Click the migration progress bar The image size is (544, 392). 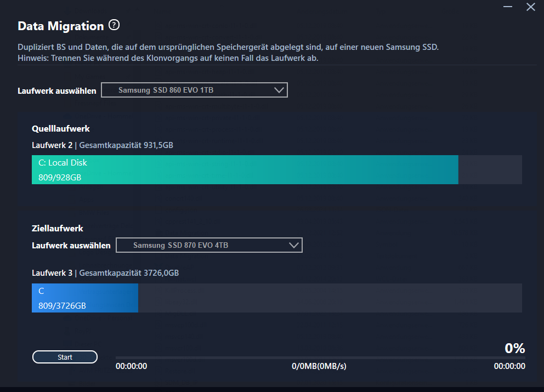pos(320,357)
